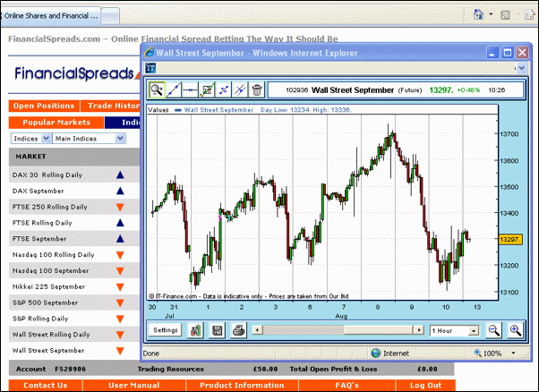Open the User Manual link

(134, 385)
